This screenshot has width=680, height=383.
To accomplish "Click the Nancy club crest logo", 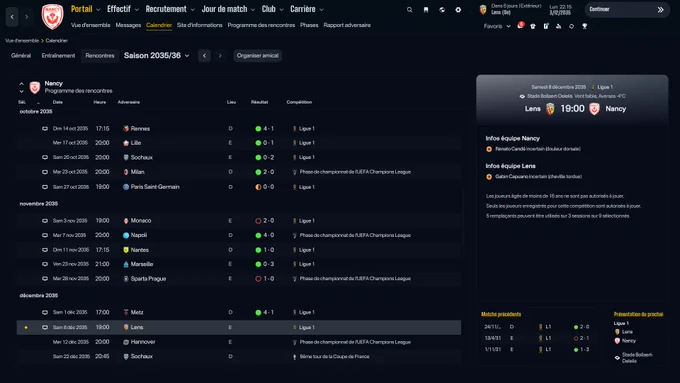I will (x=52, y=16).
